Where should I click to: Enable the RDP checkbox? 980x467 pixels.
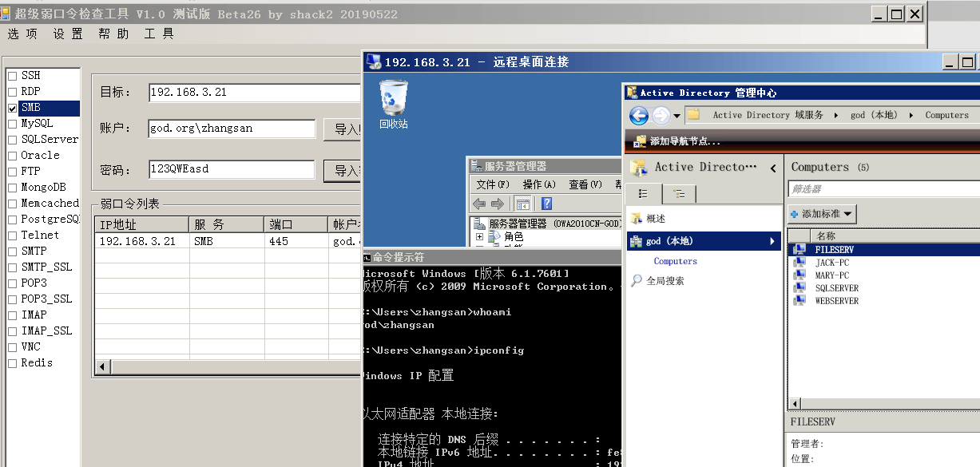coord(13,92)
